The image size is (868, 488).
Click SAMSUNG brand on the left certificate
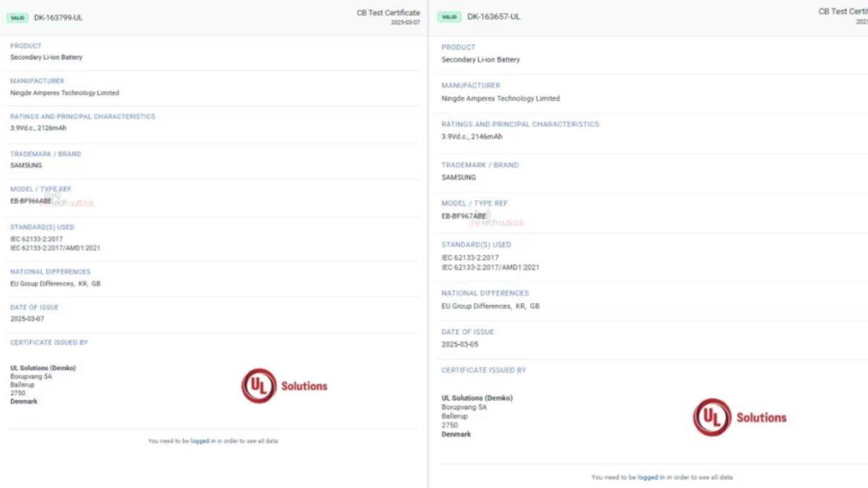(x=26, y=166)
